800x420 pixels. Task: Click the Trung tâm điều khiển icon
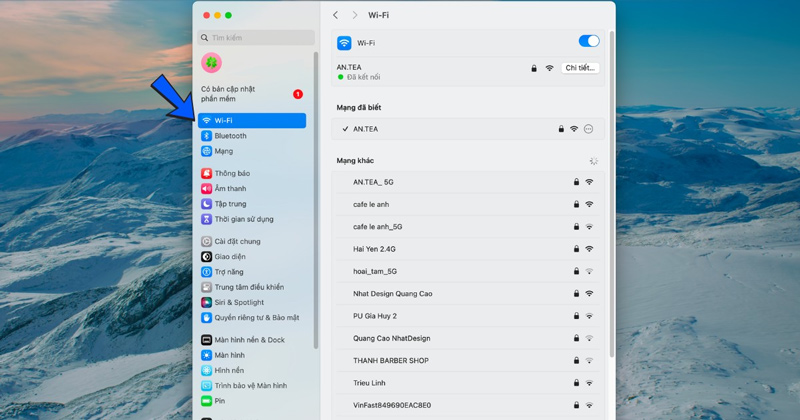(207, 287)
